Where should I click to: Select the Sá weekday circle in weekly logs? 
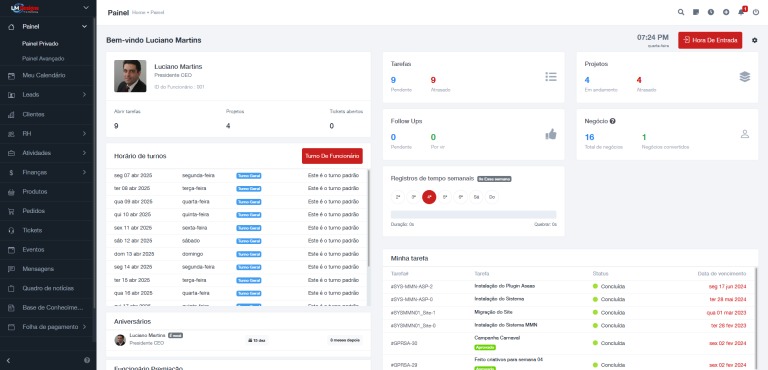point(476,197)
